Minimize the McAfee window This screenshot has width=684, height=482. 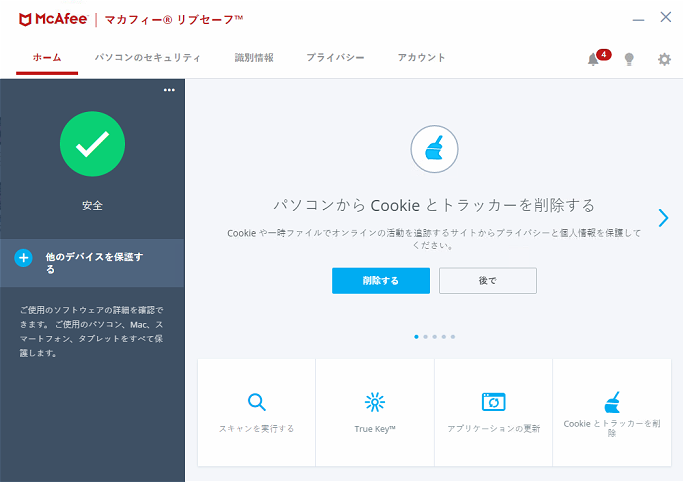tap(638, 20)
